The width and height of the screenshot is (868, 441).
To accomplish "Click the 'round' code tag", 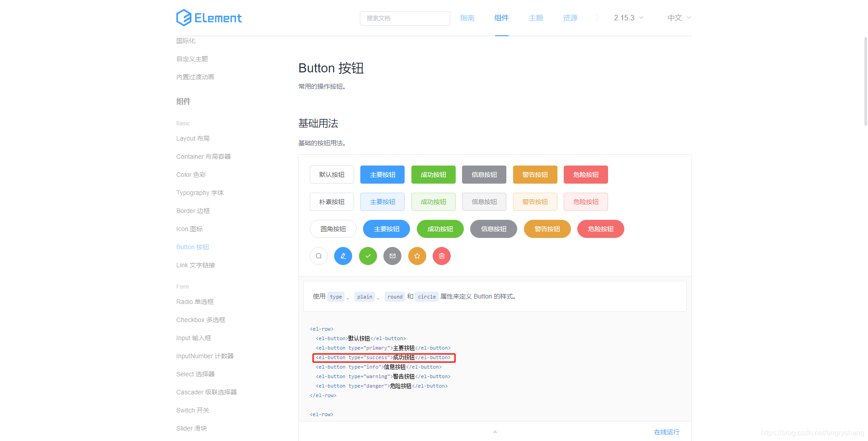I will (x=395, y=297).
